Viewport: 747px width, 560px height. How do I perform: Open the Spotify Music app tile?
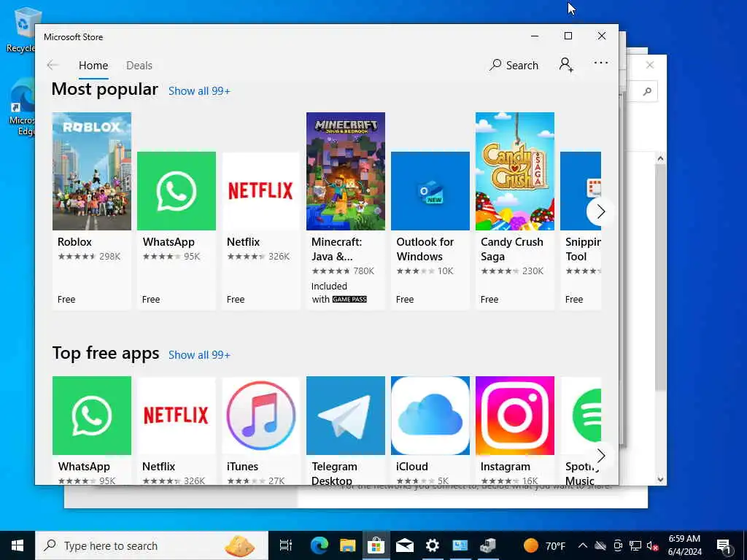pos(581,430)
